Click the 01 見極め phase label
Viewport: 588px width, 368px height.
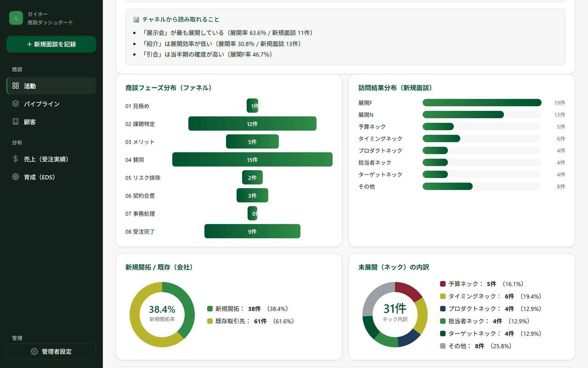point(137,106)
